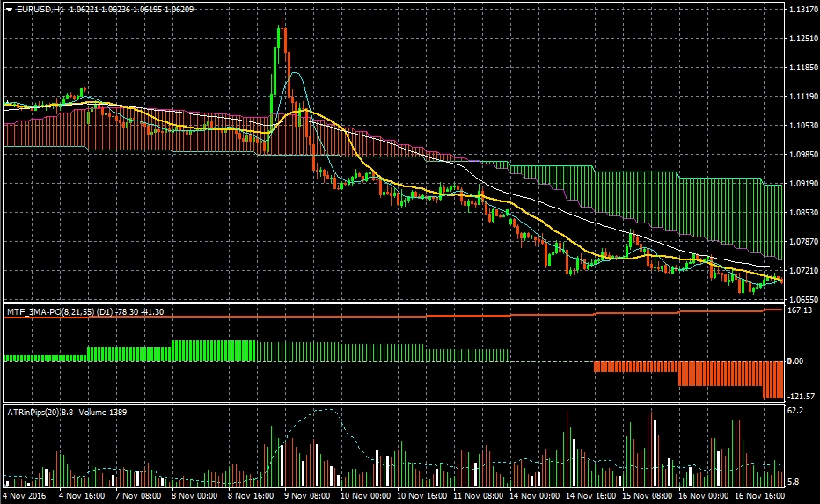Select the ATRinPips(20) indicator label
The image size is (820, 504).
(33, 412)
